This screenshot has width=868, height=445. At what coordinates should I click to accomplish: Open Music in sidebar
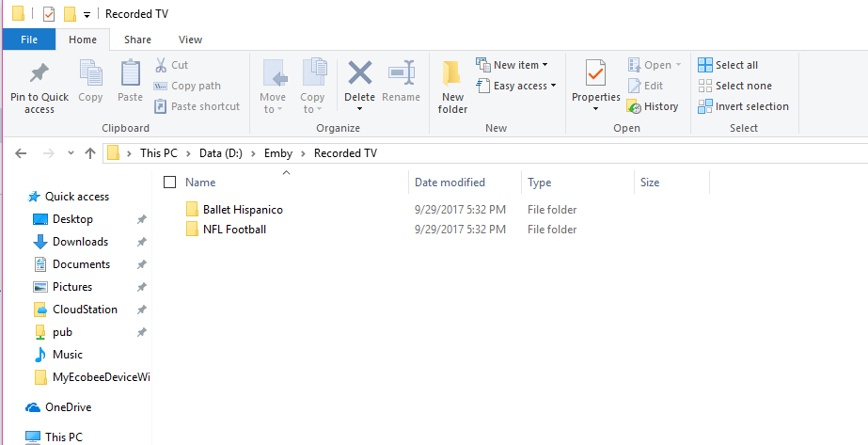click(67, 355)
